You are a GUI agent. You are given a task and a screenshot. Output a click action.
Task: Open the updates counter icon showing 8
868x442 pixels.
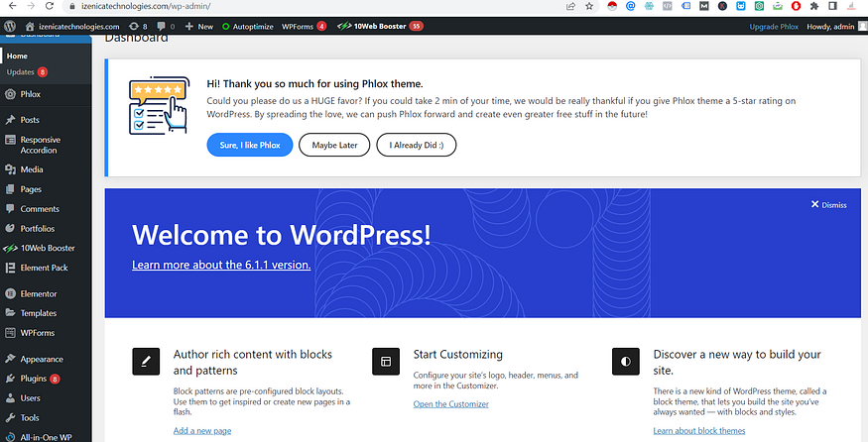click(133, 26)
